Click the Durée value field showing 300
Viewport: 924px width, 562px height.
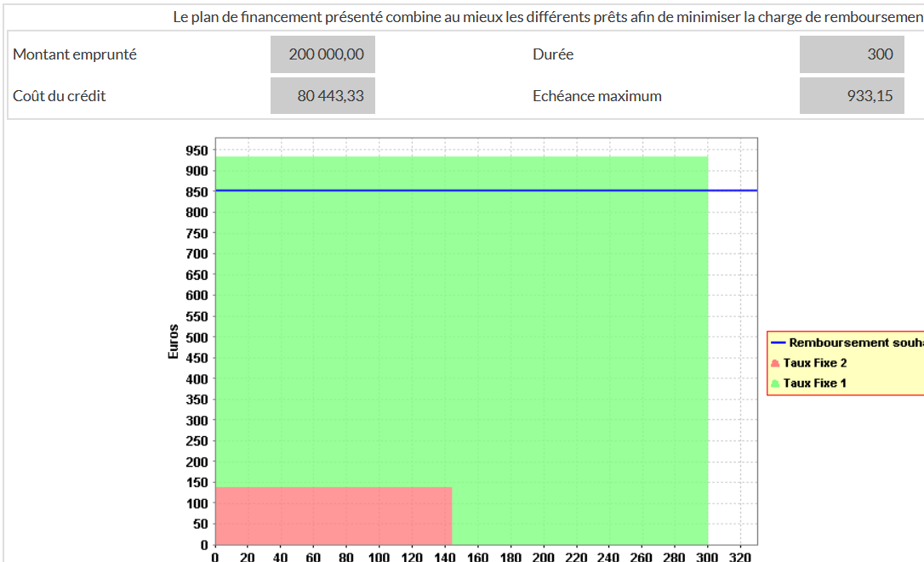[x=851, y=54]
